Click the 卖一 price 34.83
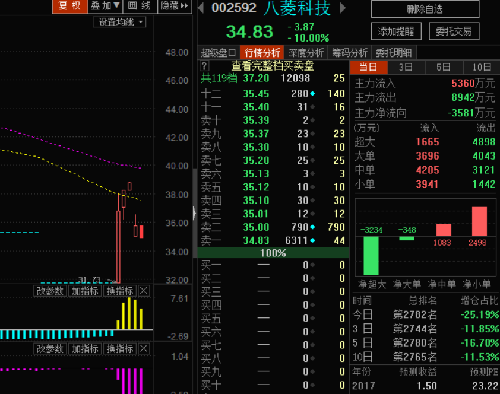Viewport: 500px width, 394px height. 256,240
